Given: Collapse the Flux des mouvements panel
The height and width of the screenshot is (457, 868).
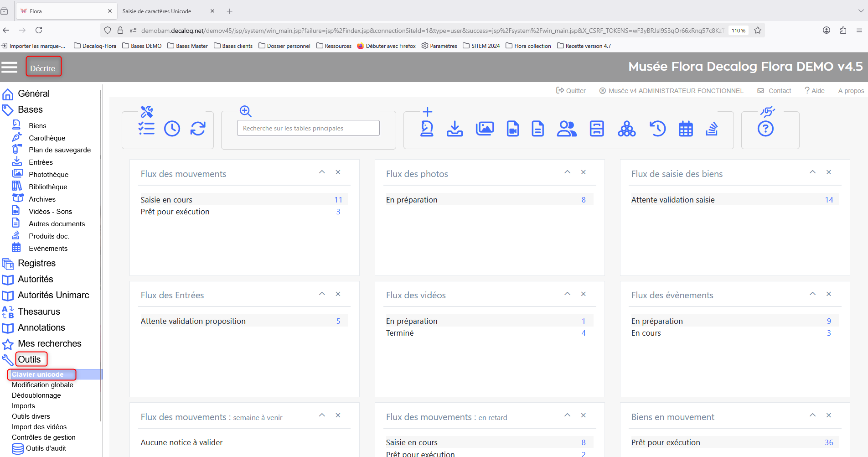Looking at the screenshot, I should (322, 172).
